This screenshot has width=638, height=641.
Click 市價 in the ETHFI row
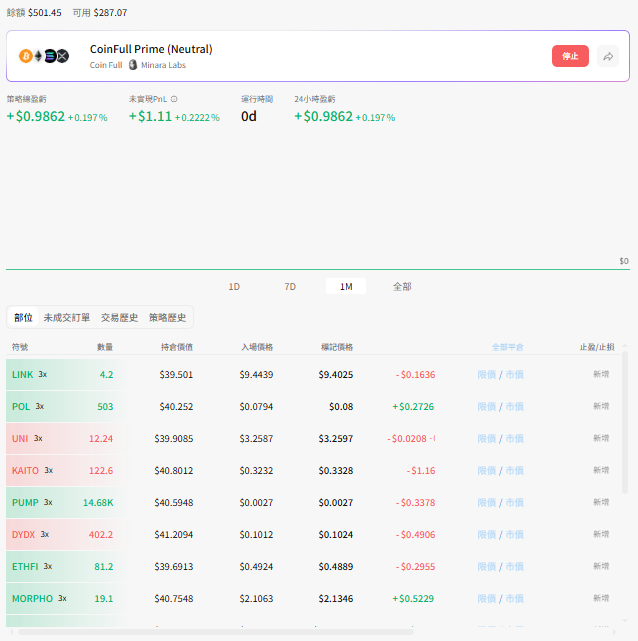pos(515,567)
